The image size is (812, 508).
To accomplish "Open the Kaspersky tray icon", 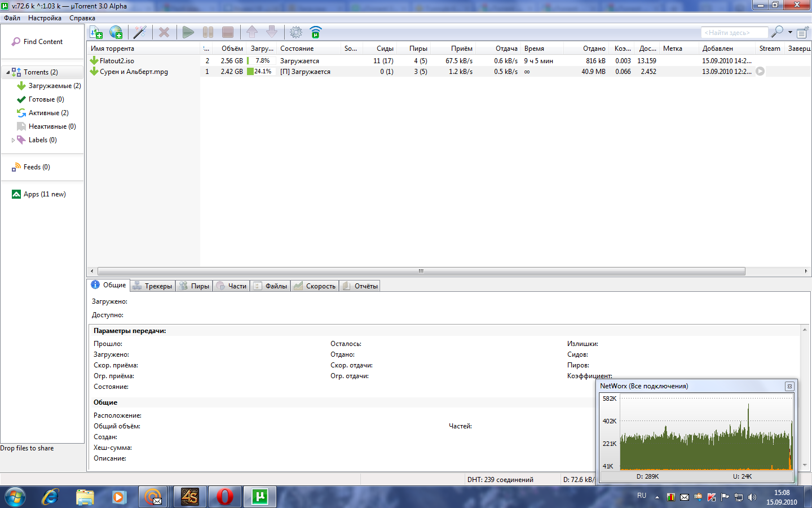I will 712,497.
